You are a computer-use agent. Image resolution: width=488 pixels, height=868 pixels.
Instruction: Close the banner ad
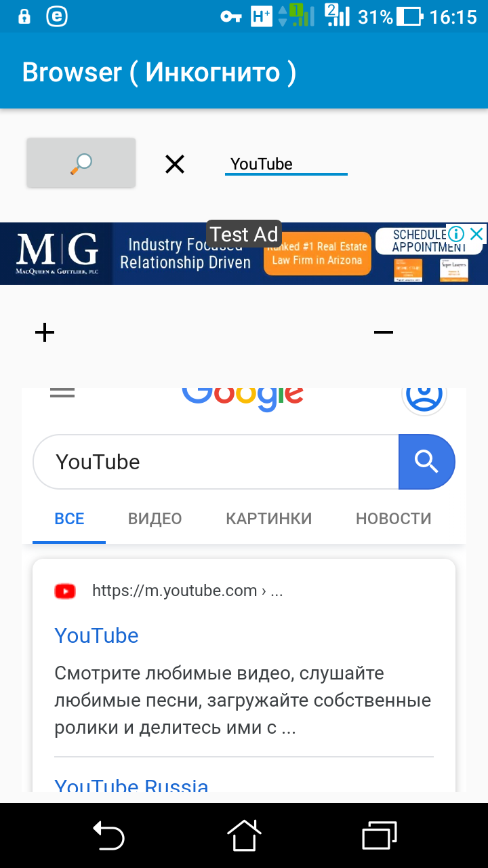(477, 234)
